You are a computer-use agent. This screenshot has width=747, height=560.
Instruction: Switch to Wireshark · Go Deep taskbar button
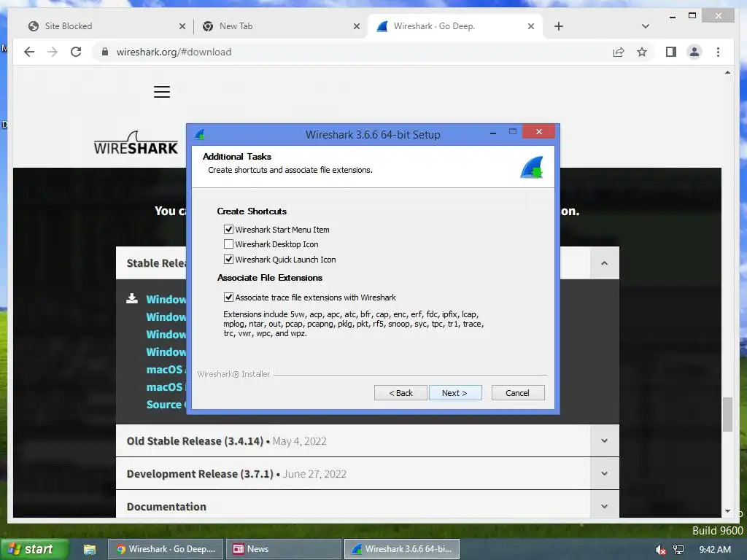coord(165,549)
